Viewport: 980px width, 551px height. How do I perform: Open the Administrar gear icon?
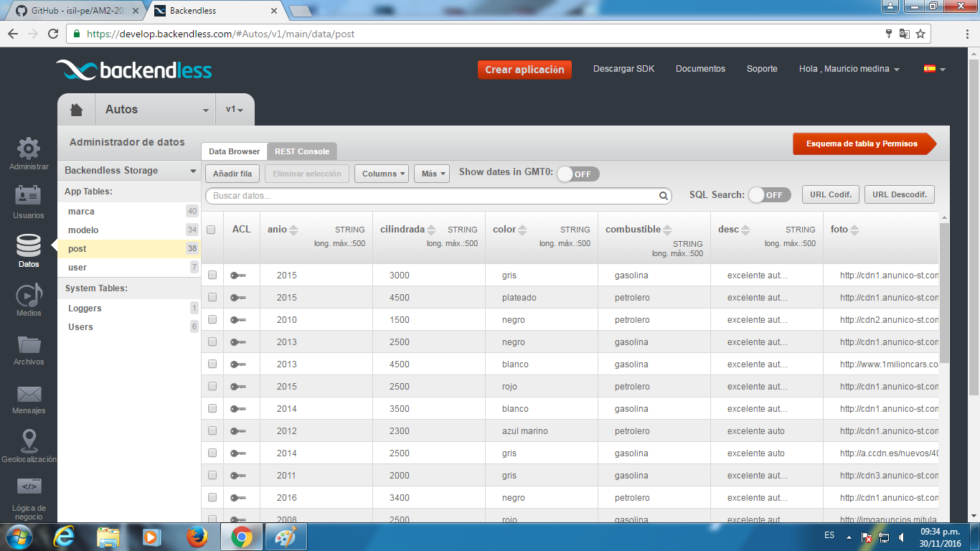tap(29, 149)
